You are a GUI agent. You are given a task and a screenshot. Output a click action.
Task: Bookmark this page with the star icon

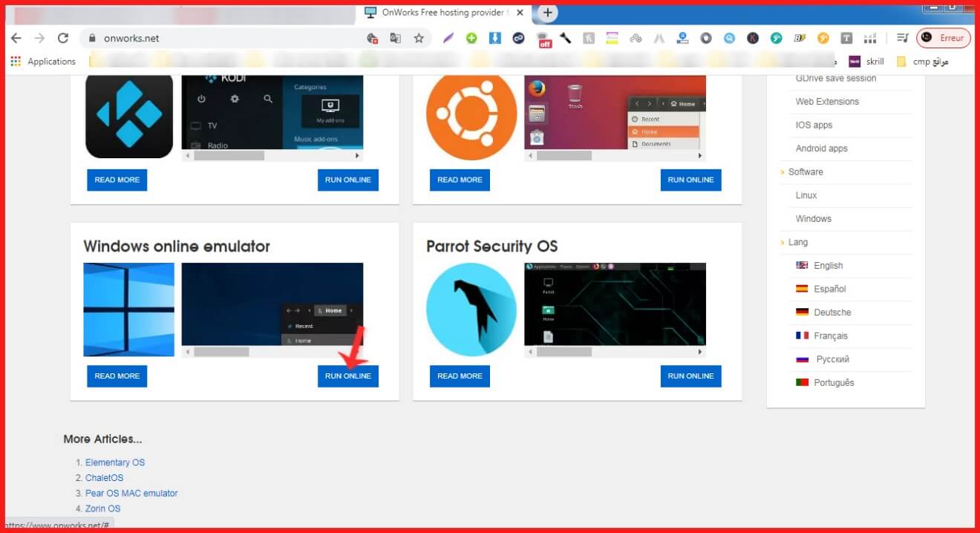click(419, 38)
